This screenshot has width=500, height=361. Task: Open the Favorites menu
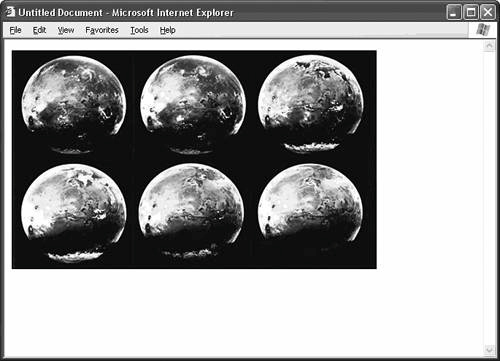[102, 30]
